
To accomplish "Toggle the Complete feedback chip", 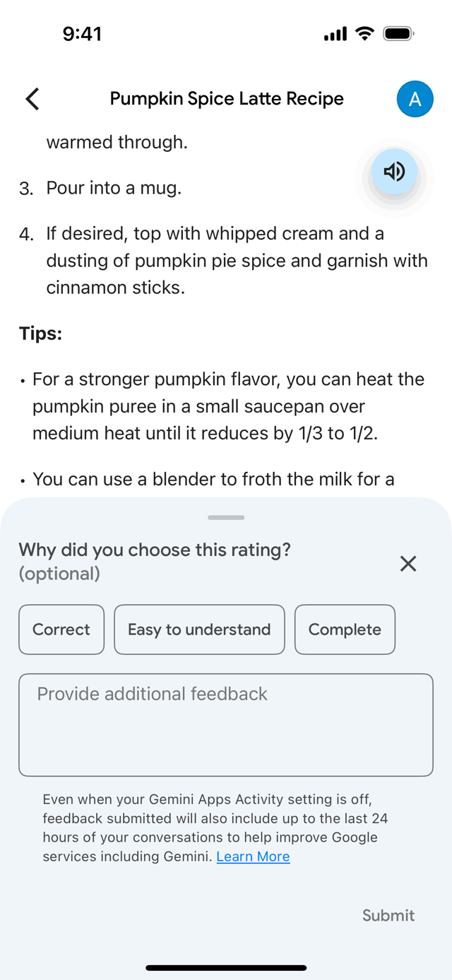I will [345, 630].
